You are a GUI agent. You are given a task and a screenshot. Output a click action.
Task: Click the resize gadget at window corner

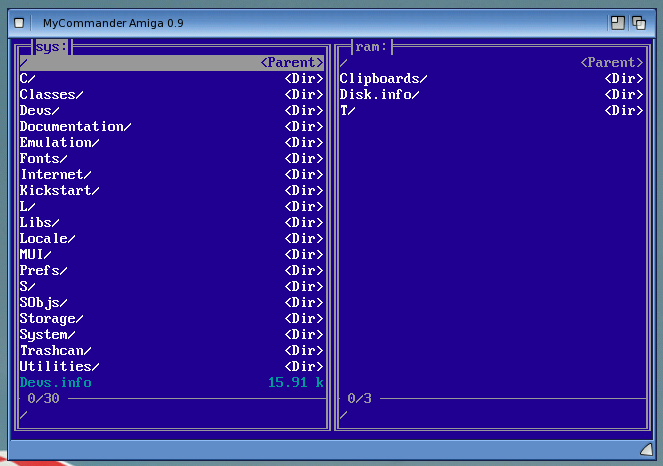click(645, 447)
